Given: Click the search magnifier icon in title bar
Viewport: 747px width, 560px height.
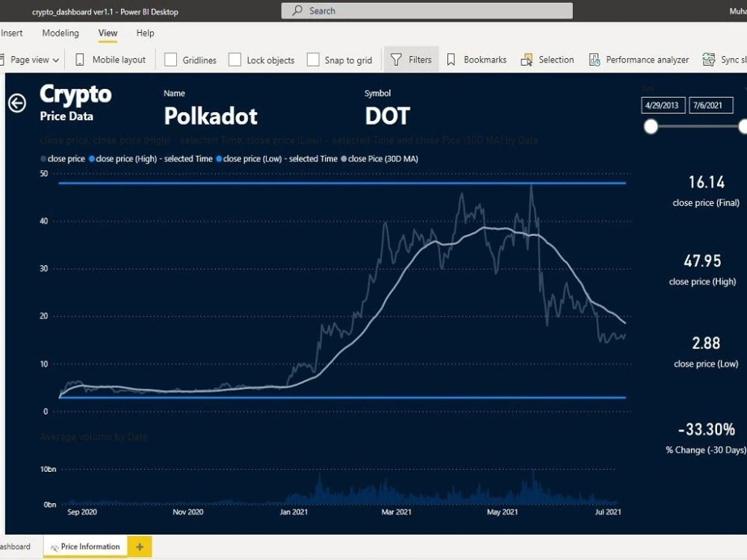Looking at the screenshot, I should coord(297,10).
